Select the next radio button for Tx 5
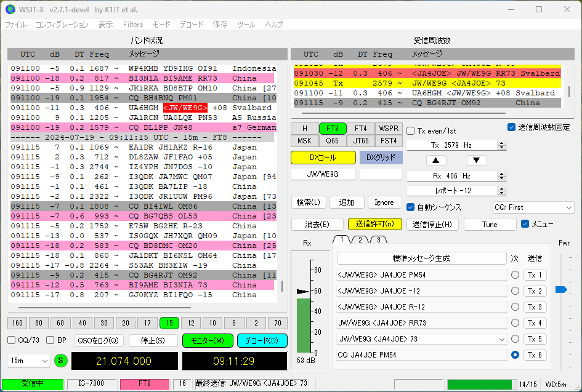The height and width of the screenshot is (392, 582). coord(515,338)
